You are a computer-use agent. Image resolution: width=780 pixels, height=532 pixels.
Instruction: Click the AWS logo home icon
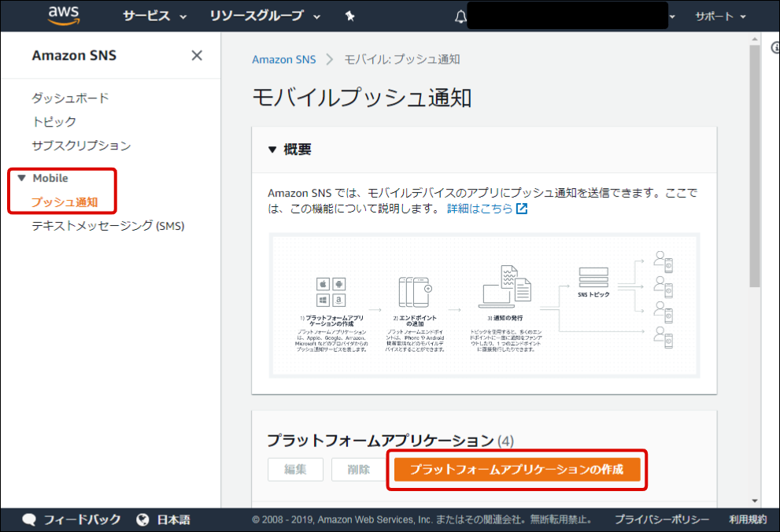(x=64, y=16)
